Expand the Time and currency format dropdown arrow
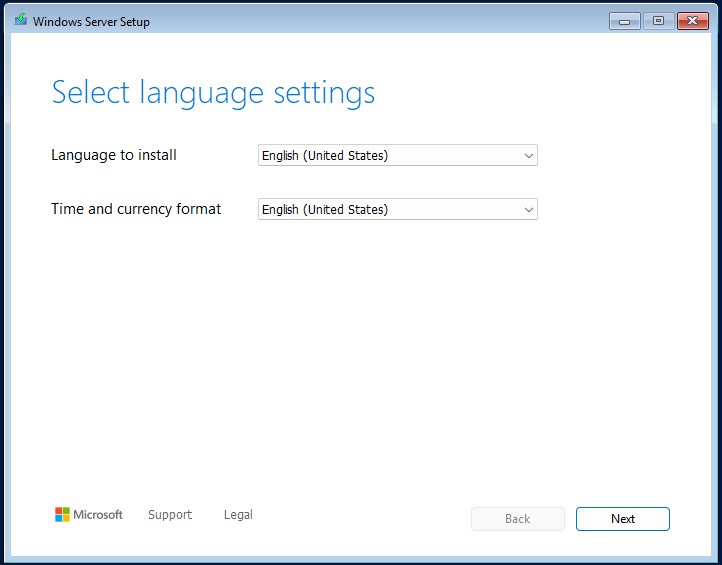 pos(528,210)
